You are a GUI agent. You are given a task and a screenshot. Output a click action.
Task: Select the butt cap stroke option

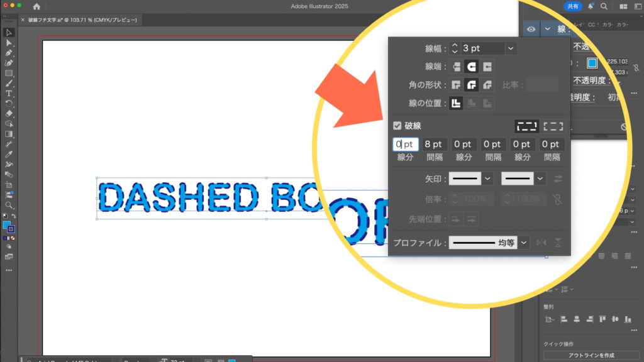(x=457, y=67)
